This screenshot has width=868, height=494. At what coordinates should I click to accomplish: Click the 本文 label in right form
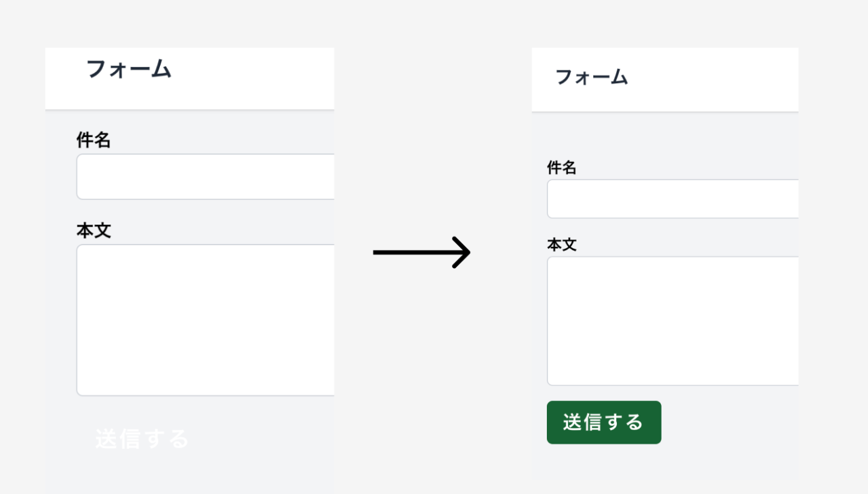tap(562, 245)
